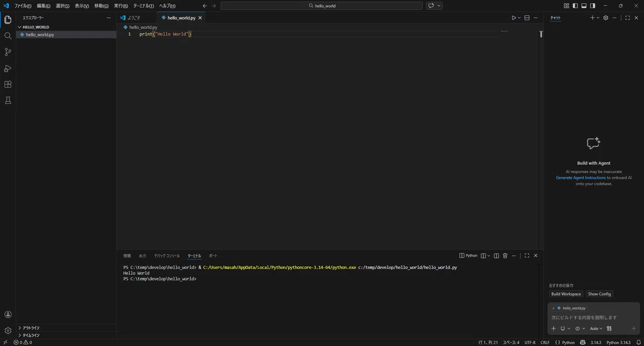644x346 pixels.
Task: Open the Auto model picker dropdown
Action: [596, 328]
